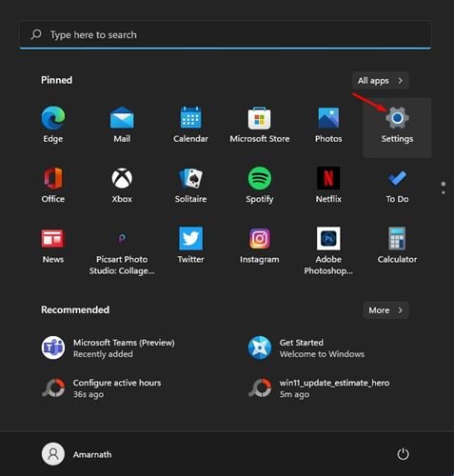Open the Twitter app
The image size is (454, 476).
point(190,246)
